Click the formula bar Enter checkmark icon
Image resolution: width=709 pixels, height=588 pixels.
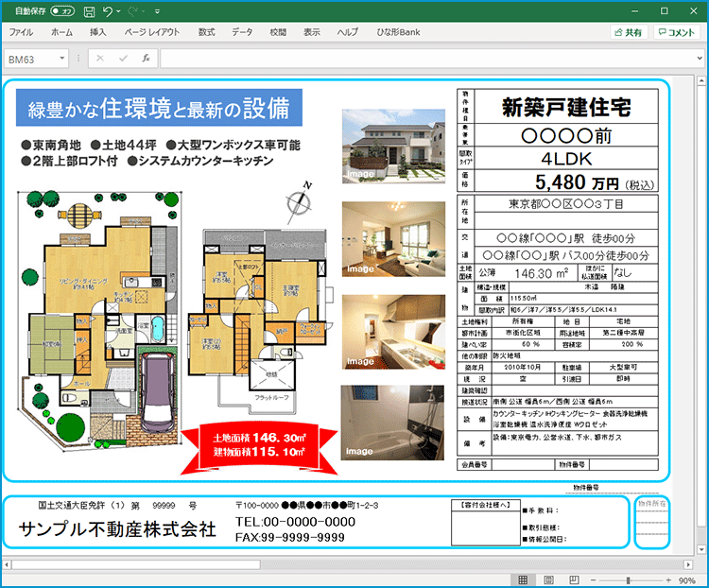tap(123, 59)
